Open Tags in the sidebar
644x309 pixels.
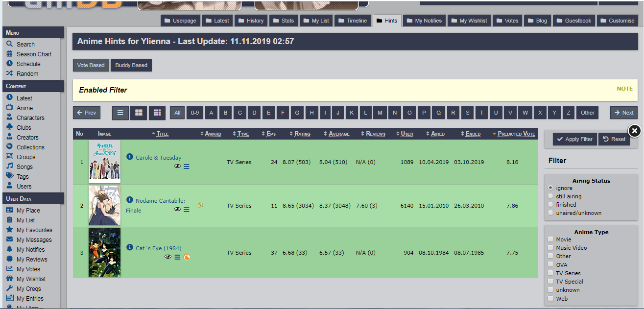point(23,176)
